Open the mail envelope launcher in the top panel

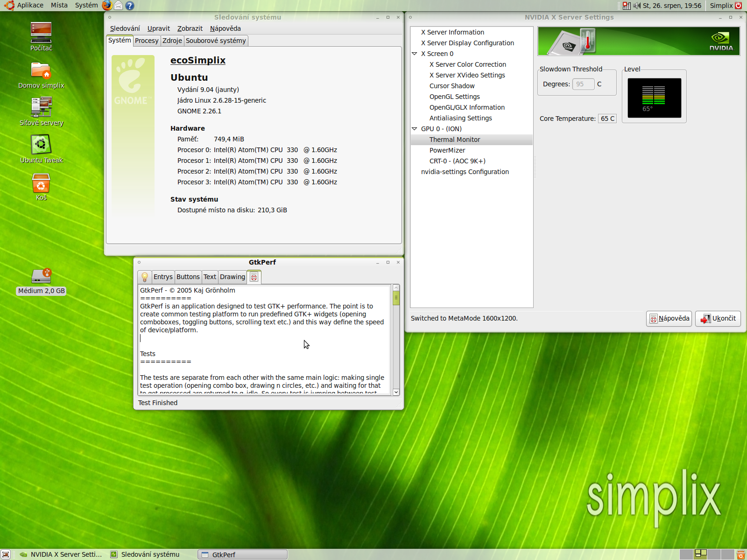click(119, 6)
